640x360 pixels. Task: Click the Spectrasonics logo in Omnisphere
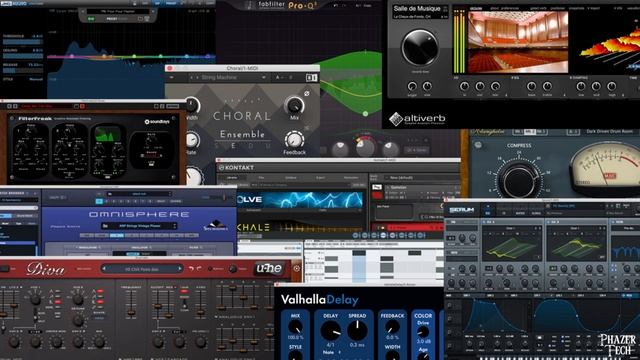(x=215, y=225)
